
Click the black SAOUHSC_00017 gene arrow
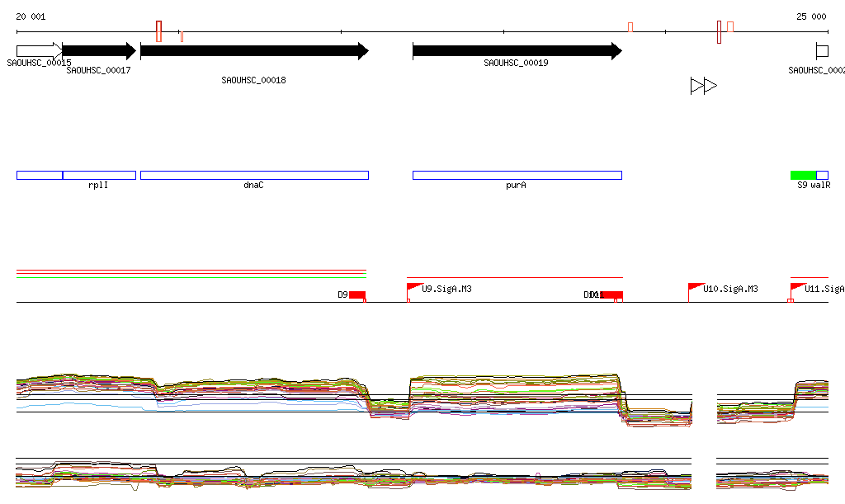99,51
